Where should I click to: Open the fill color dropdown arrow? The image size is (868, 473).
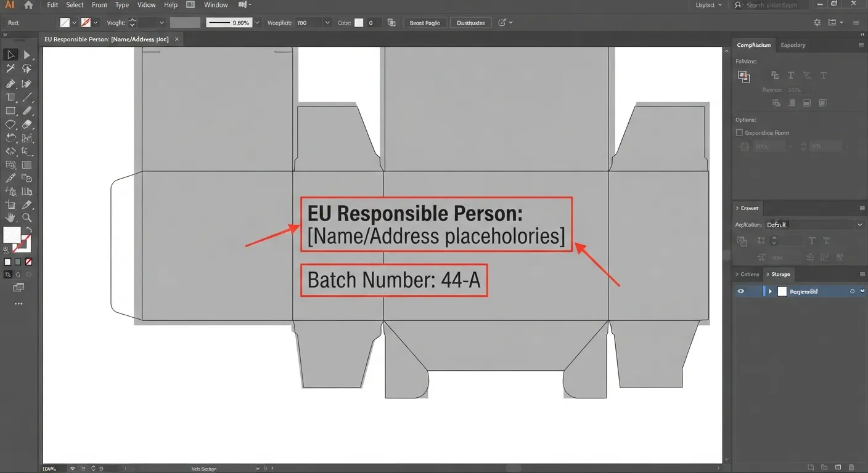pos(75,23)
